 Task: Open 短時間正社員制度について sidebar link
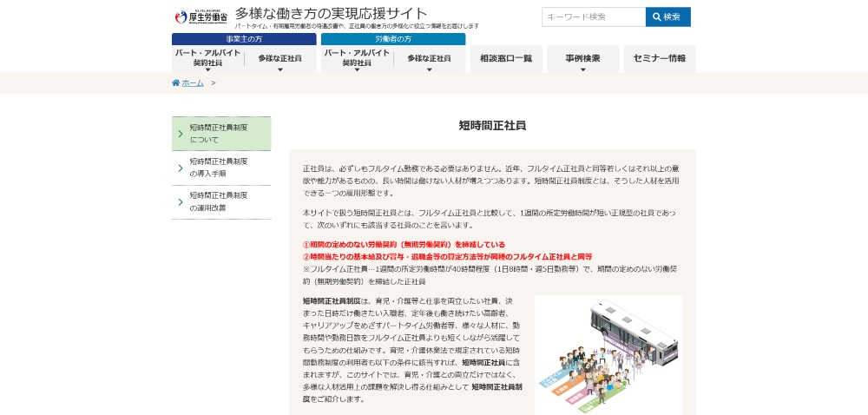pyautogui.click(x=221, y=134)
